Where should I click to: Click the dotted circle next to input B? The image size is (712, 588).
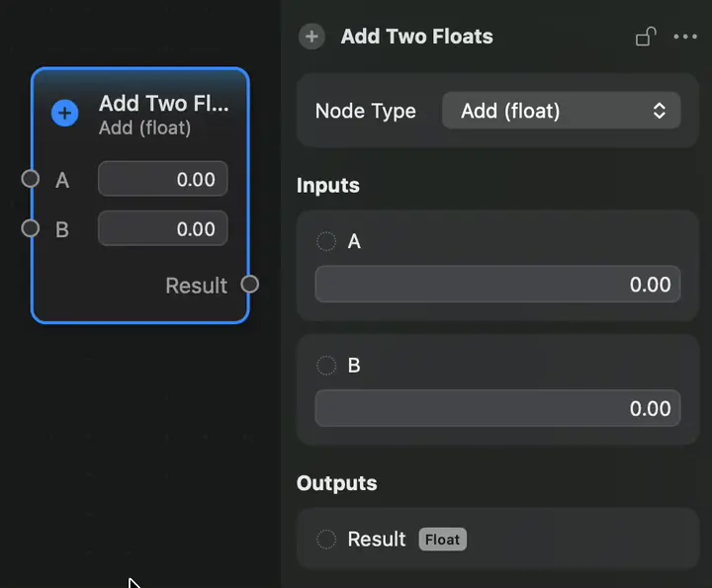click(326, 366)
